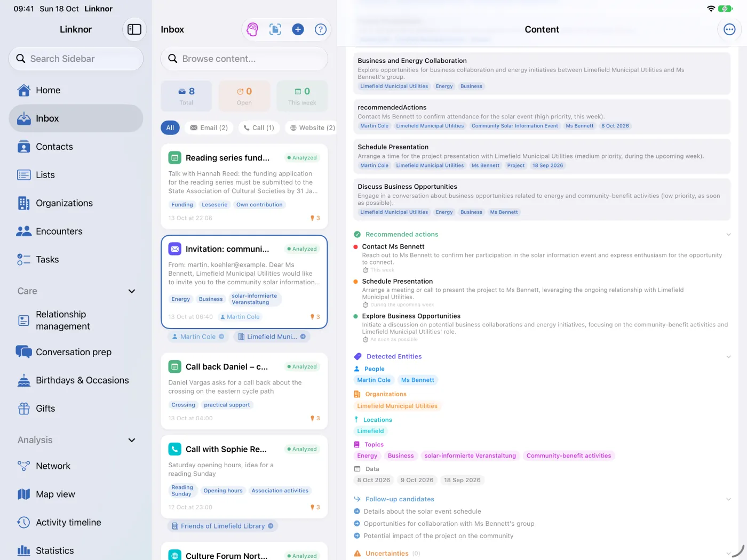The image size is (747, 560).
Task: Open the Limefield Muni... organization chip
Action: tap(272, 337)
